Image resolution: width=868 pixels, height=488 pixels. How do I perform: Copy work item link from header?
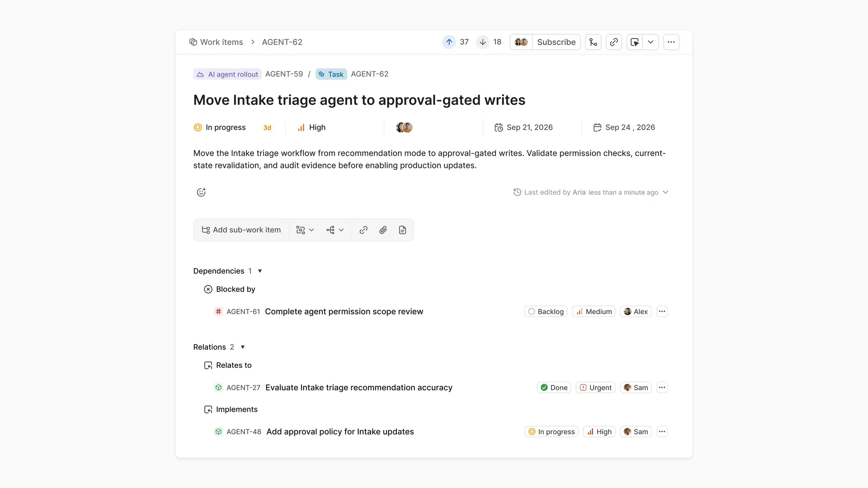613,42
